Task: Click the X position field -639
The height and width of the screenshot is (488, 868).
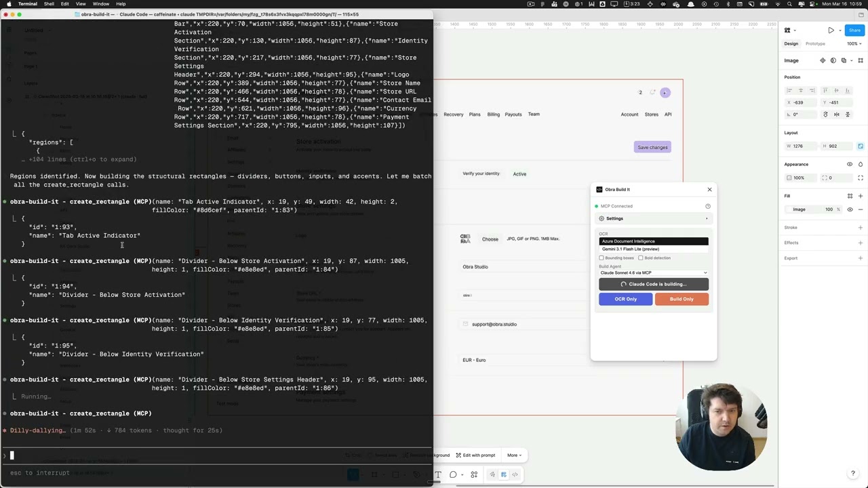Action: (x=802, y=102)
